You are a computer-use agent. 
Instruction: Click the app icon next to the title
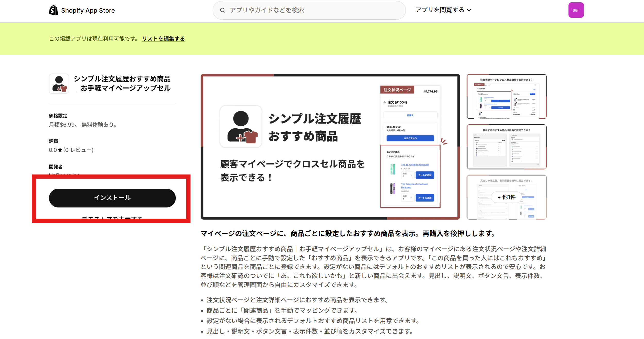59,84
